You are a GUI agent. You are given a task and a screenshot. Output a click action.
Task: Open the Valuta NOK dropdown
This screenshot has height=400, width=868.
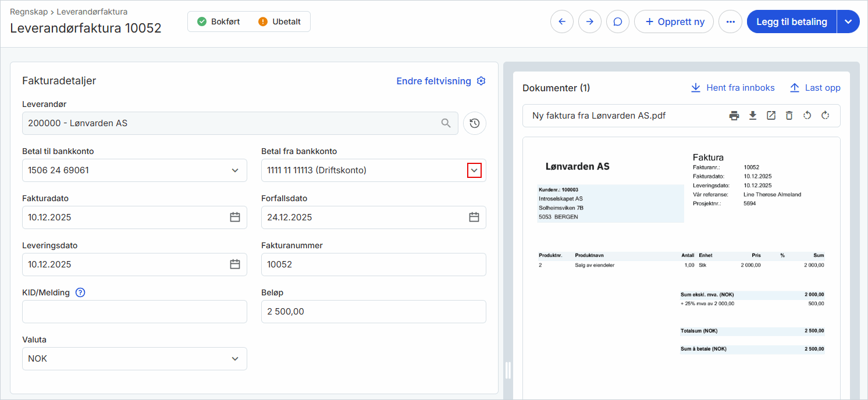coord(235,359)
